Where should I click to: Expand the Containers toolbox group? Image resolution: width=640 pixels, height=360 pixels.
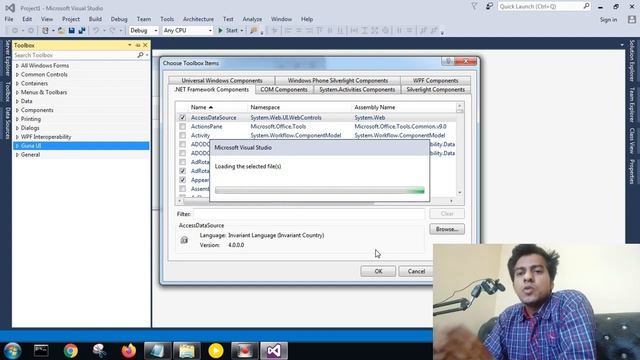[x=17, y=83]
